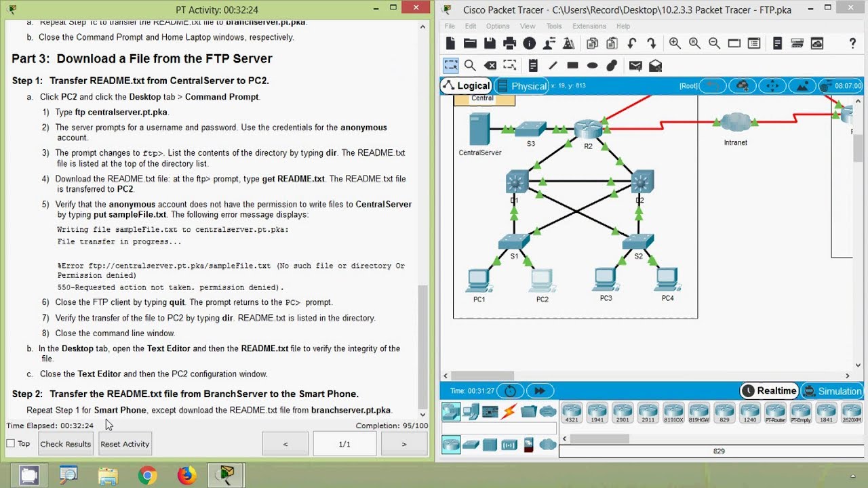Choose the Place Note tool icon
The image size is (868, 488).
533,66
